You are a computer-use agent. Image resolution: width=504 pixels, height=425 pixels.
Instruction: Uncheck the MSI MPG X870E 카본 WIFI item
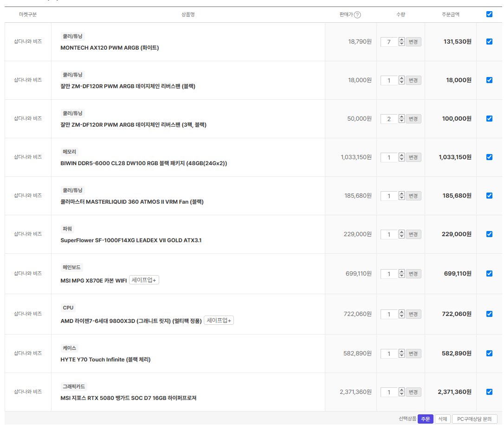(x=489, y=273)
